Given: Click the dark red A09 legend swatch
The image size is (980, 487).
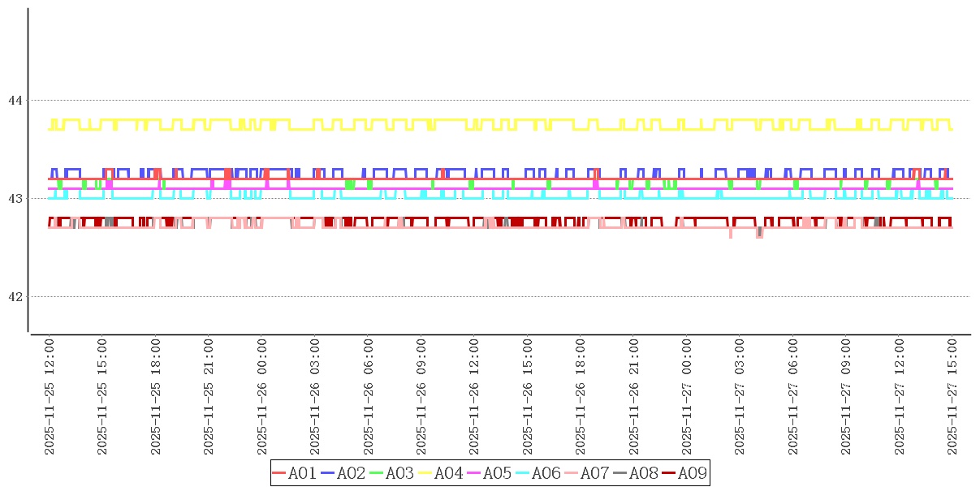Looking at the screenshot, I should coord(669,473).
